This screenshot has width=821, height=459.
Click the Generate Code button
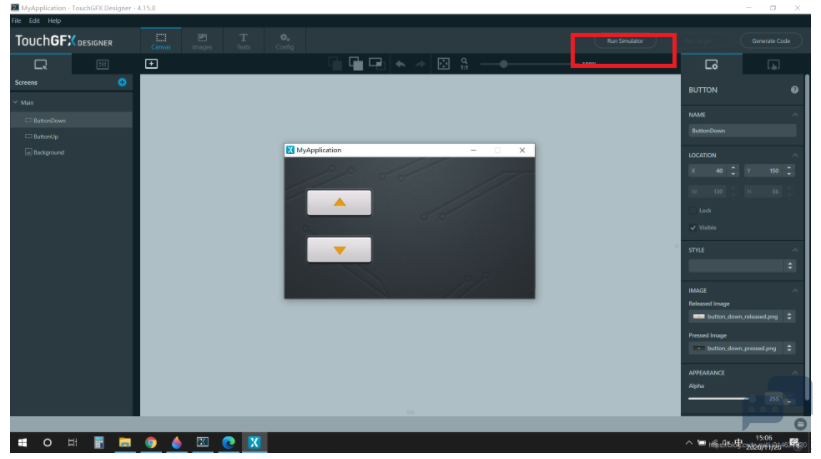coord(771,41)
